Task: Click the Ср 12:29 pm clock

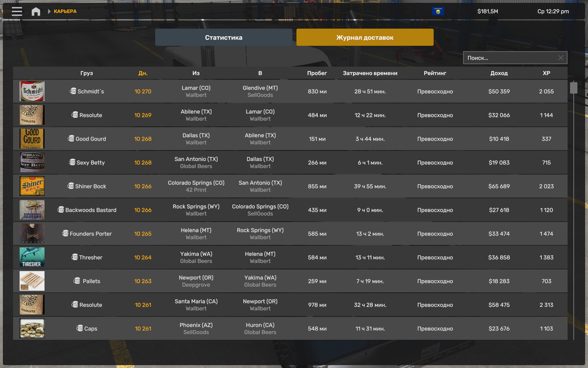Action: (x=553, y=11)
